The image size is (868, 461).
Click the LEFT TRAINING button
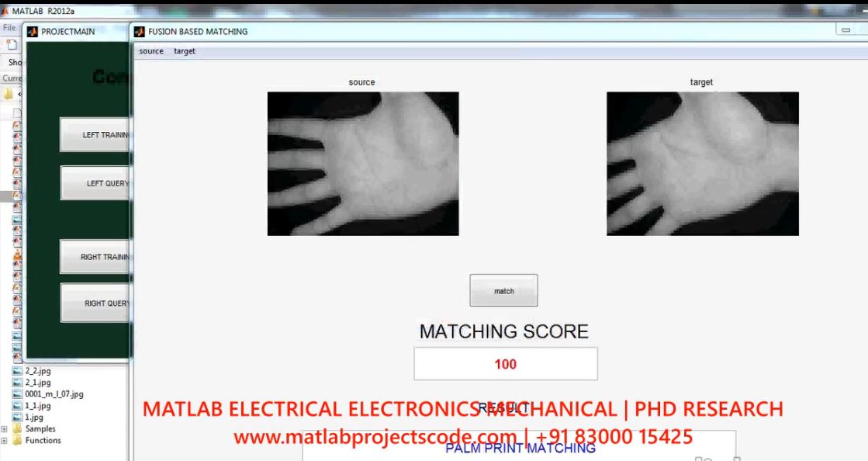click(x=95, y=135)
